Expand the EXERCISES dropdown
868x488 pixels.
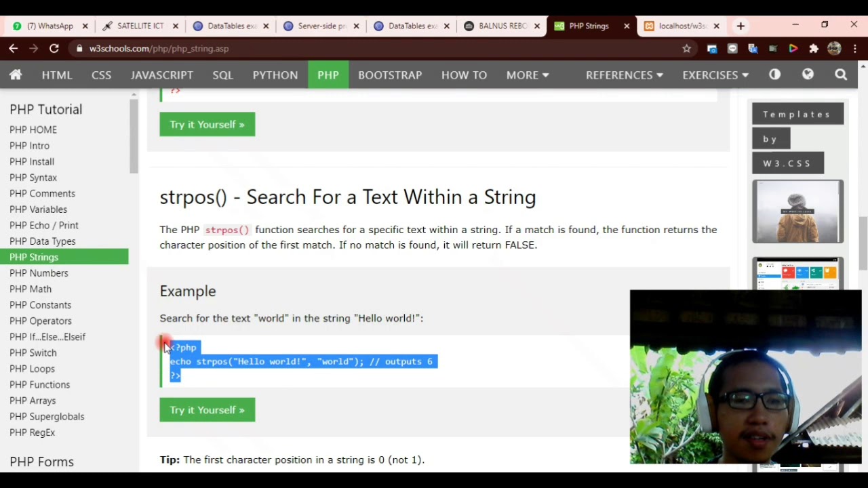point(715,75)
